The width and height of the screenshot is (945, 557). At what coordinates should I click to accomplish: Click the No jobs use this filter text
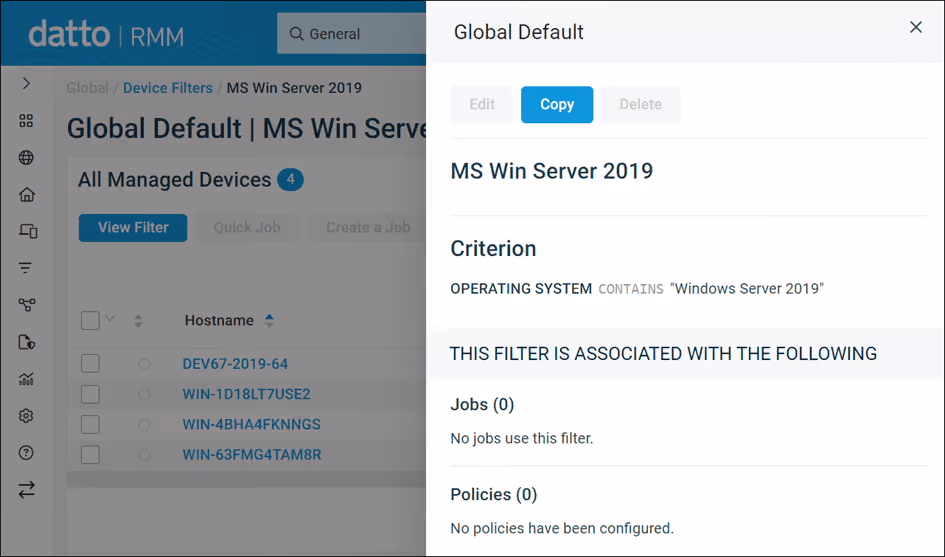point(522,438)
